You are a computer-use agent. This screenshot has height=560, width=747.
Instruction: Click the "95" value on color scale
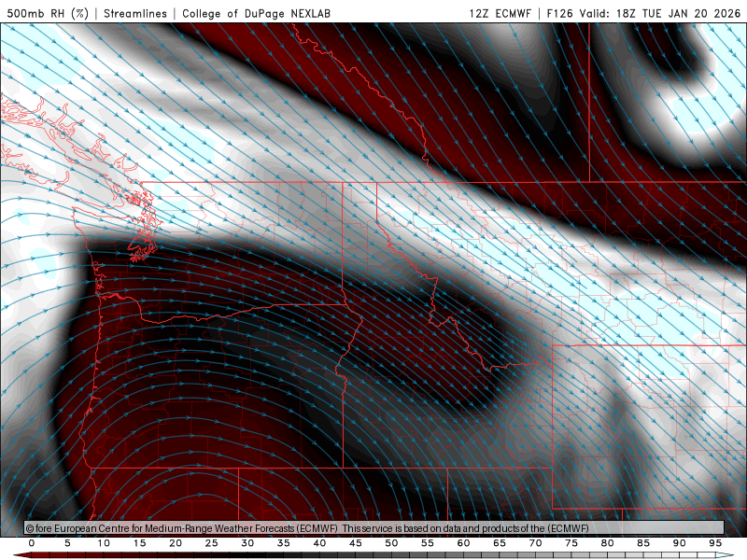[x=715, y=543]
